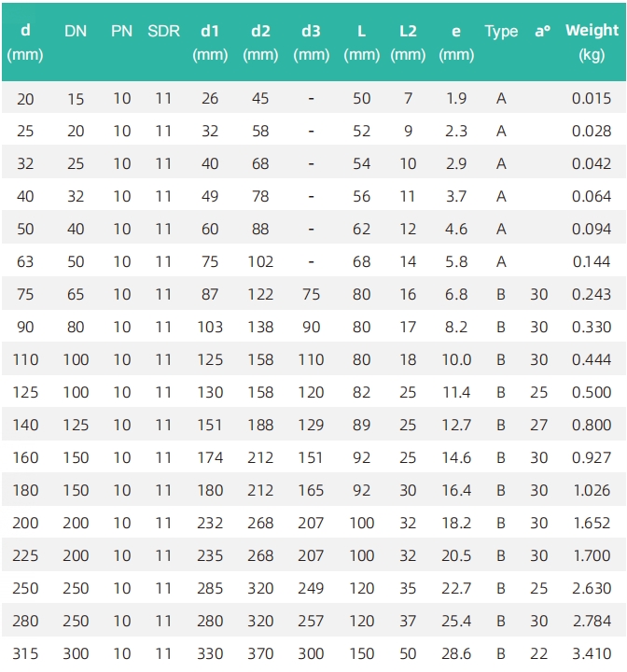Select the d1 (mm) column header

coord(210,42)
